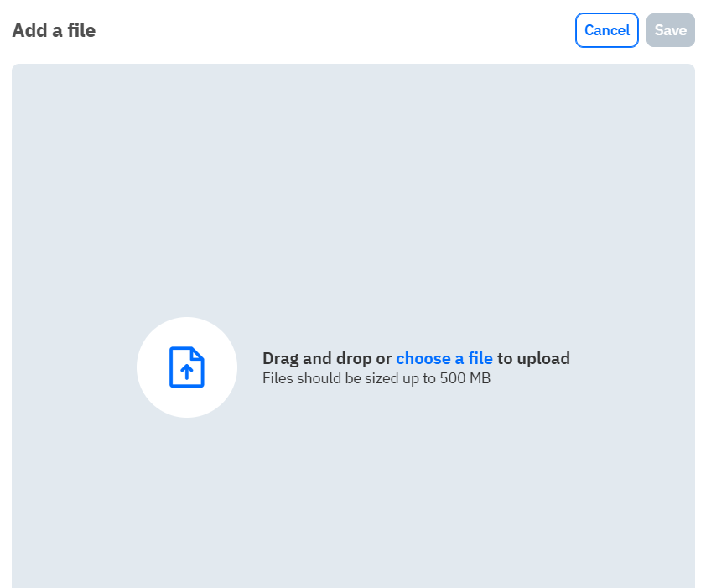
Task: Cancel adding a file
Action: (x=606, y=30)
